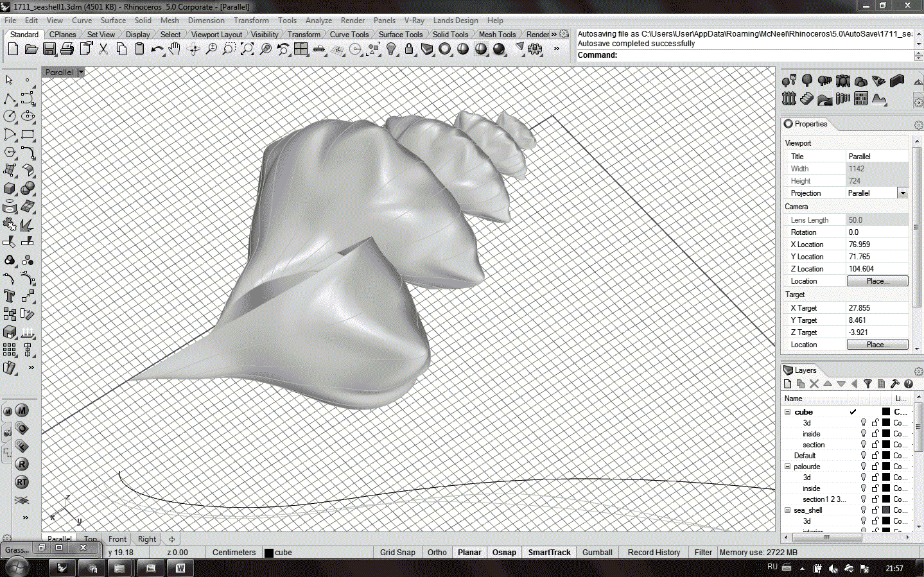Click the Text object tool
Viewport: 924px width, 577px height.
click(10, 296)
